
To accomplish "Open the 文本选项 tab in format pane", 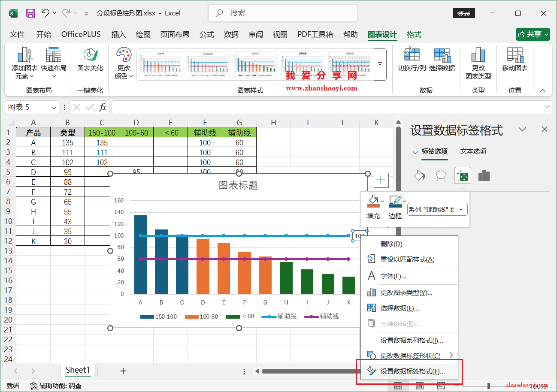I will pos(473,151).
